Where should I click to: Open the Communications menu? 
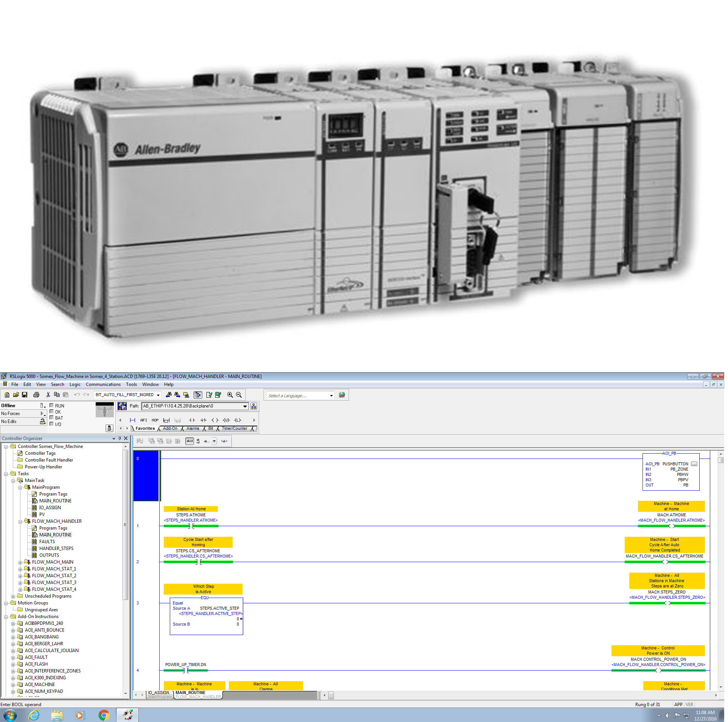click(103, 384)
